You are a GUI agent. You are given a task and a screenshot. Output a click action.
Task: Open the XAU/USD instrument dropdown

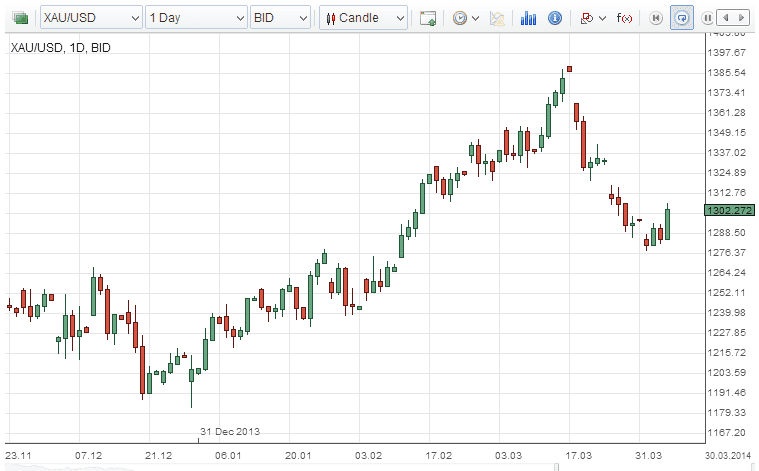tap(91, 18)
